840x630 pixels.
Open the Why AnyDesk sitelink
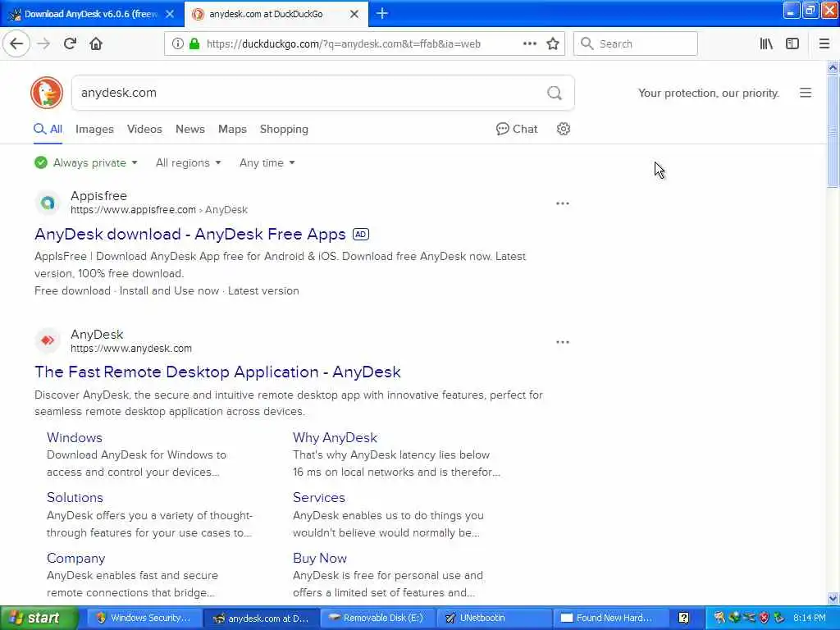point(335,438)
